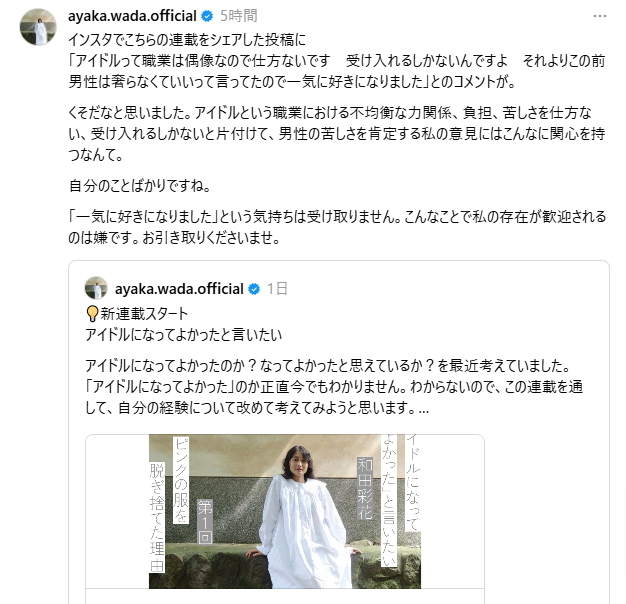
Task: Open ayaka.wada.official username on main post
Action: 132,16
